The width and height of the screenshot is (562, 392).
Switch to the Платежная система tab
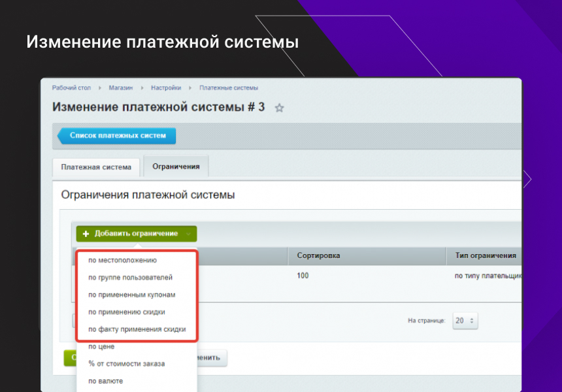(x=96, y=167)
